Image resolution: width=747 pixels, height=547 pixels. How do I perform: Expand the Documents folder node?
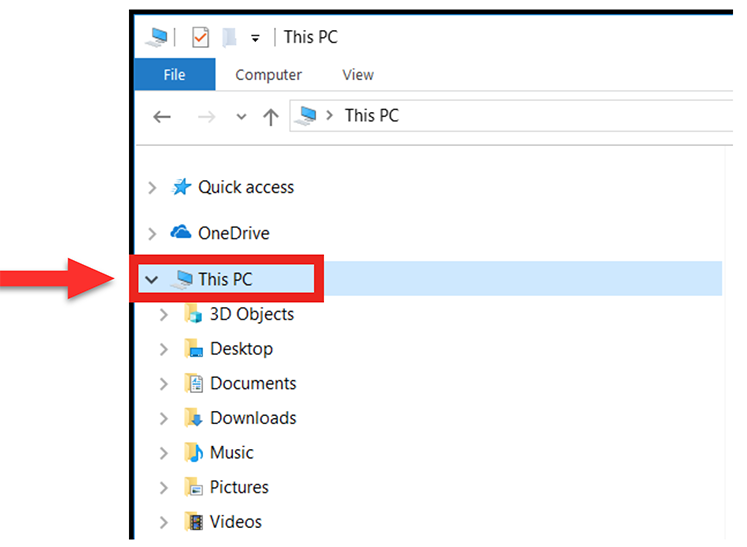[x=164, y=384]
